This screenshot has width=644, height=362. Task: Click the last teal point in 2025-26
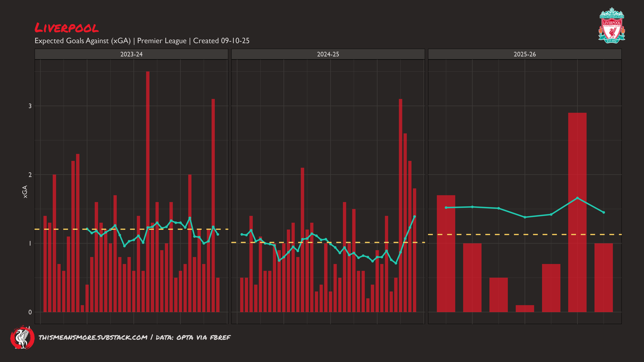[604, 212]
